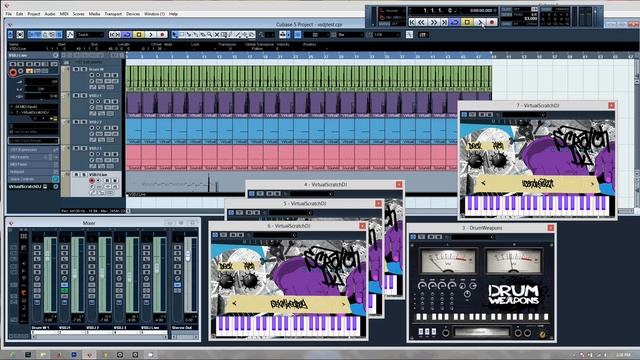Expand Quick Controls section in Inspector
The image size is (640, 360).
click(33, 179)
